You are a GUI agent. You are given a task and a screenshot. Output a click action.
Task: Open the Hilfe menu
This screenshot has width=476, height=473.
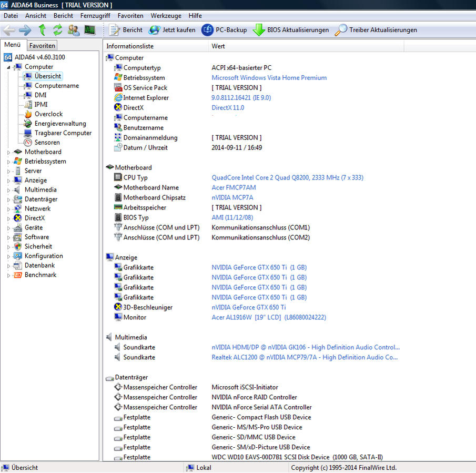coord(195,16)
